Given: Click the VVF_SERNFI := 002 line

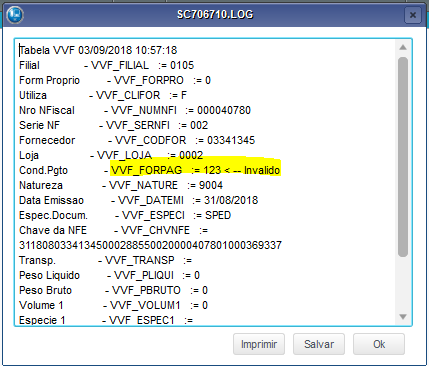Looking at the screenshot, I should click(x=113, y=125).
